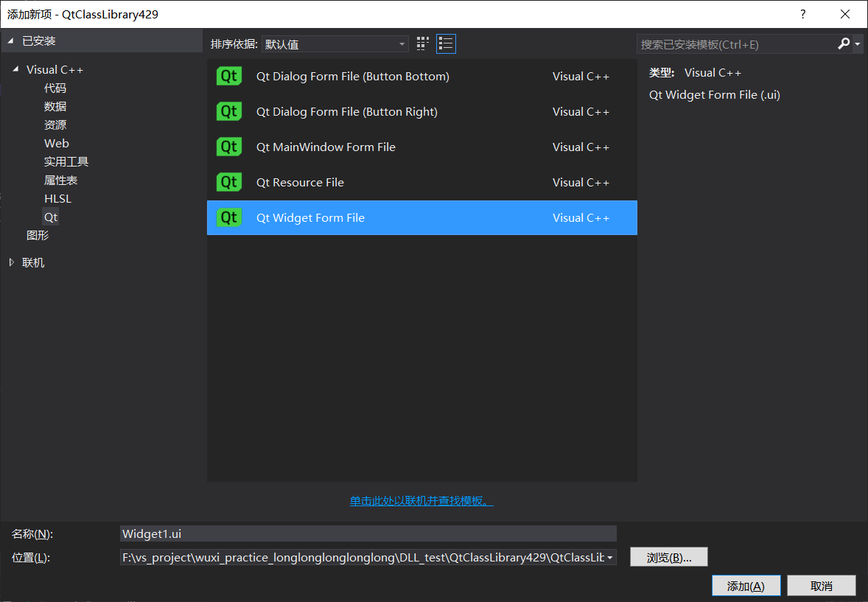Viewport: 868px width, 602px height.
Task: Click the template search box
Action: pos(736,44)
